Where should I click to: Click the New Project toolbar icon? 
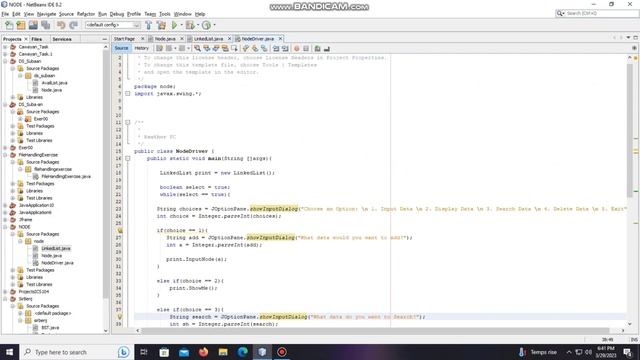pos(21,25)
